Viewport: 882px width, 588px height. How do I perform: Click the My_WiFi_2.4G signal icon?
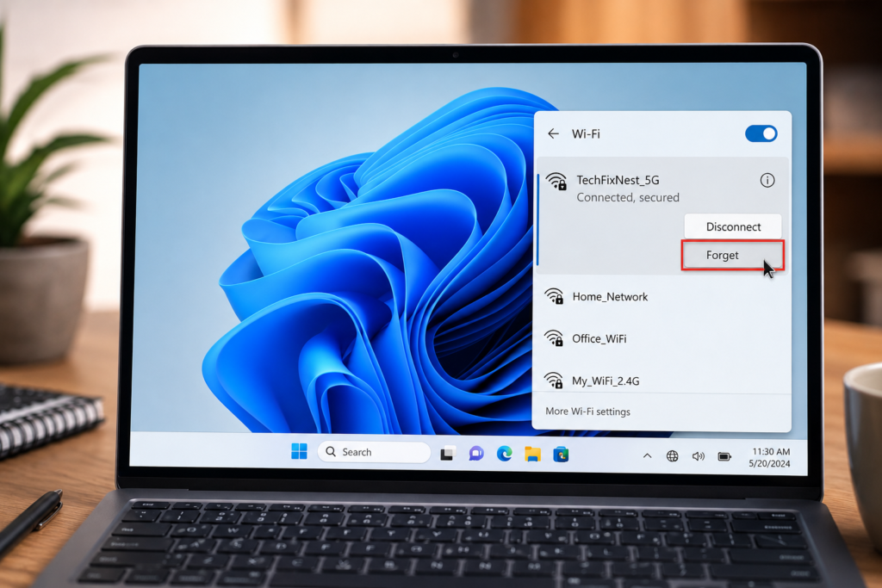pos(554,381)
